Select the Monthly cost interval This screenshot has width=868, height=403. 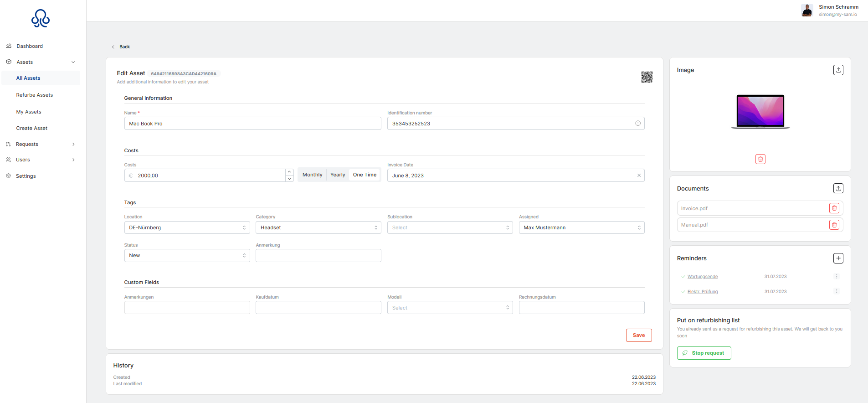coord(312,175)
